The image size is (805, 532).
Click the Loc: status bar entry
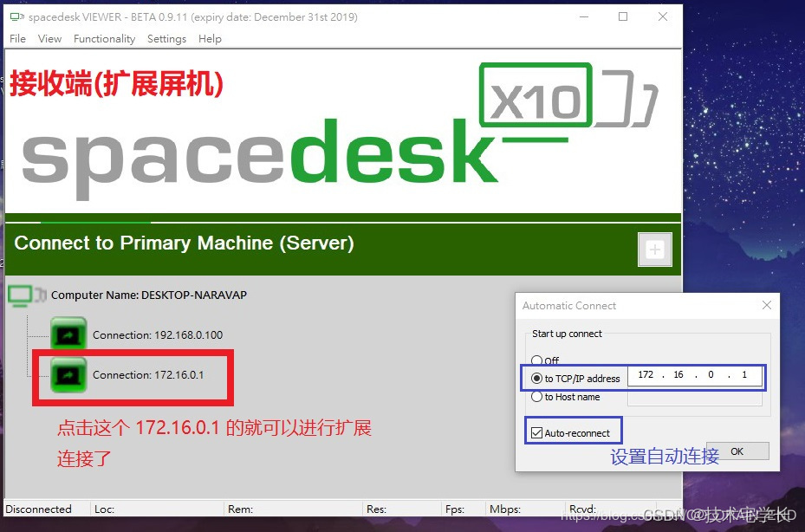click(x=104, y=509)
